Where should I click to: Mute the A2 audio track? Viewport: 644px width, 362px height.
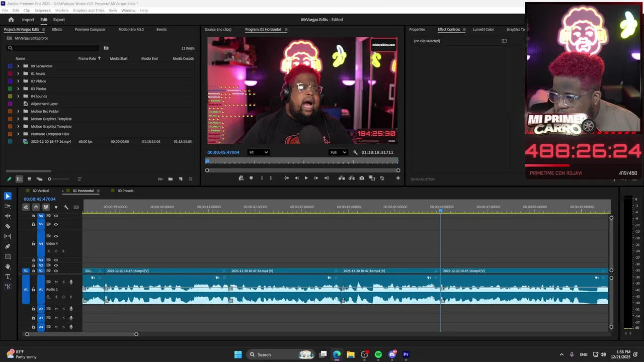(x=56, y=309)
